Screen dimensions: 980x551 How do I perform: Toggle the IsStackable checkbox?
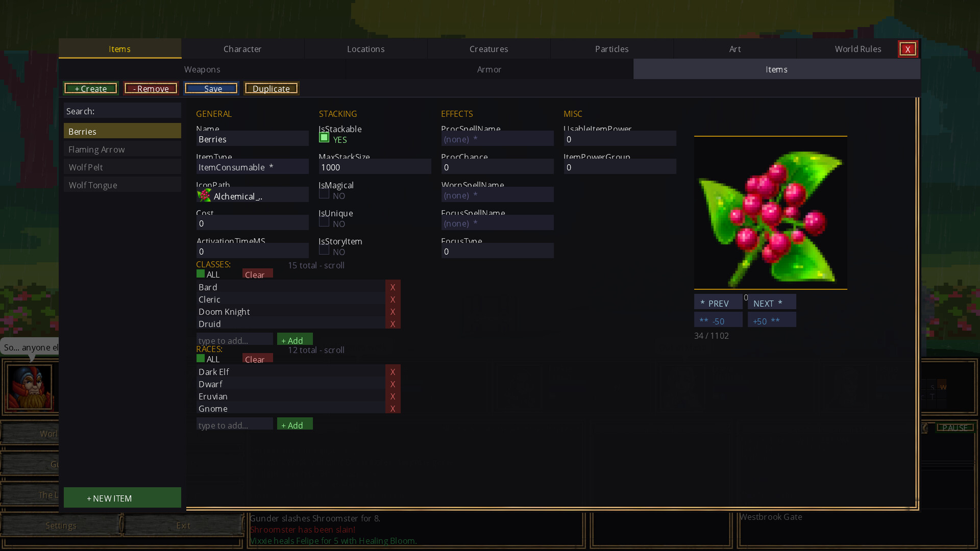pos(324,138)
